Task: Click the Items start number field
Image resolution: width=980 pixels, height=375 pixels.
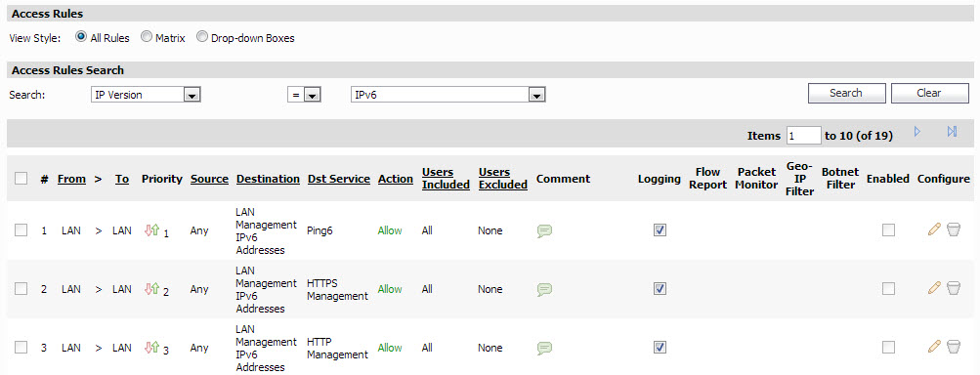Action: pyautogui.click(x=804, y=136)
